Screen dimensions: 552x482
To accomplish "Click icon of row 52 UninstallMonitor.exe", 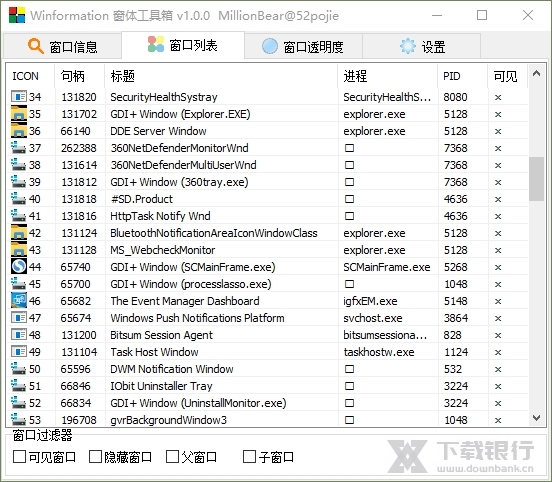I will click(x=19, y=402).
